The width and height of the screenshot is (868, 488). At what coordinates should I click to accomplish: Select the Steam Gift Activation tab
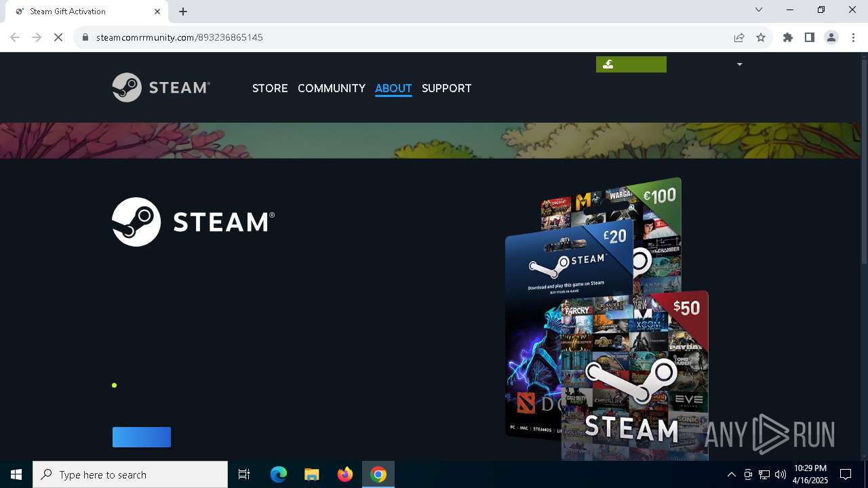[x=87, y=12]
